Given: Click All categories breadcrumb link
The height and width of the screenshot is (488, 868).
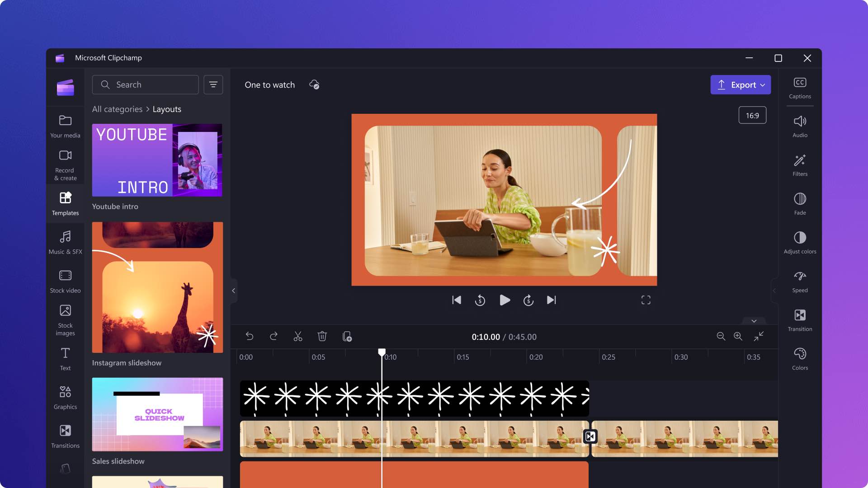Looking at the screenshot, I should click(x=117, y=109).
